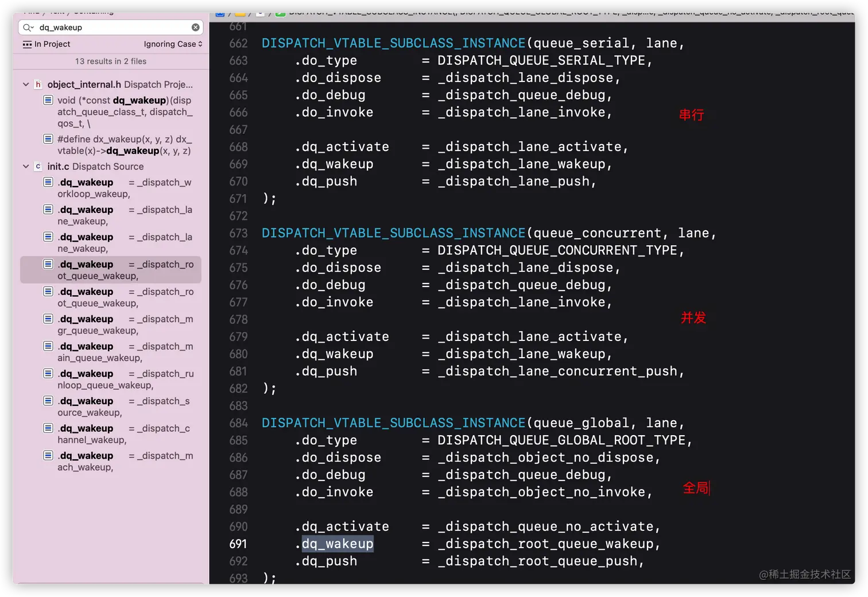Click _dispatch_root_queue_wakeup on line 691
Viewport: 868px width, 597px height.
tap(545, 544)
